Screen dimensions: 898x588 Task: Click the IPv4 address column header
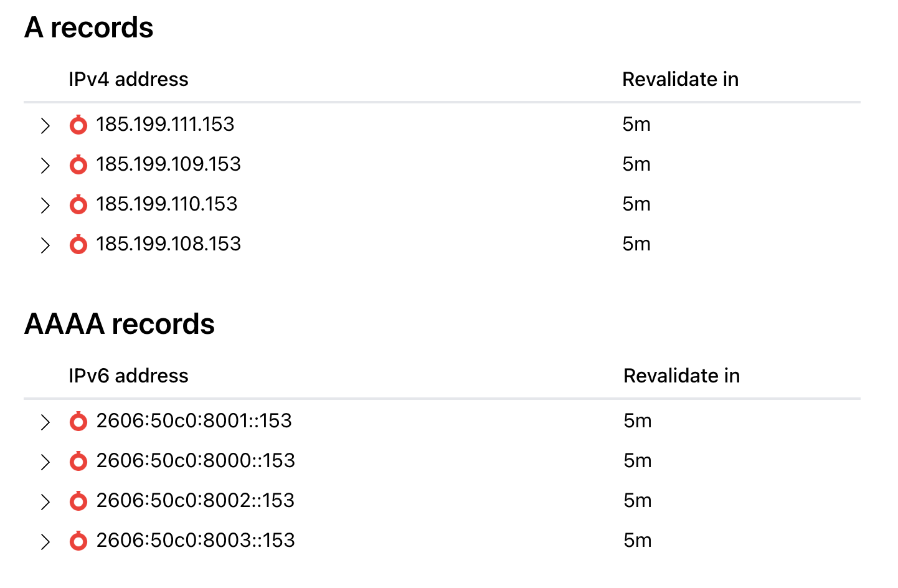click(x=128, y=79)
